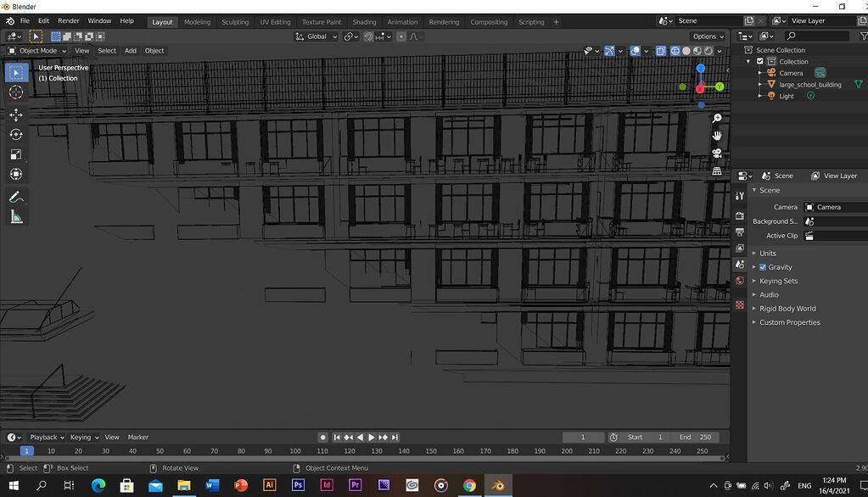
Task: Switch perspective/orthographic with grid gizmo
Action: click(x=717, y=171)
